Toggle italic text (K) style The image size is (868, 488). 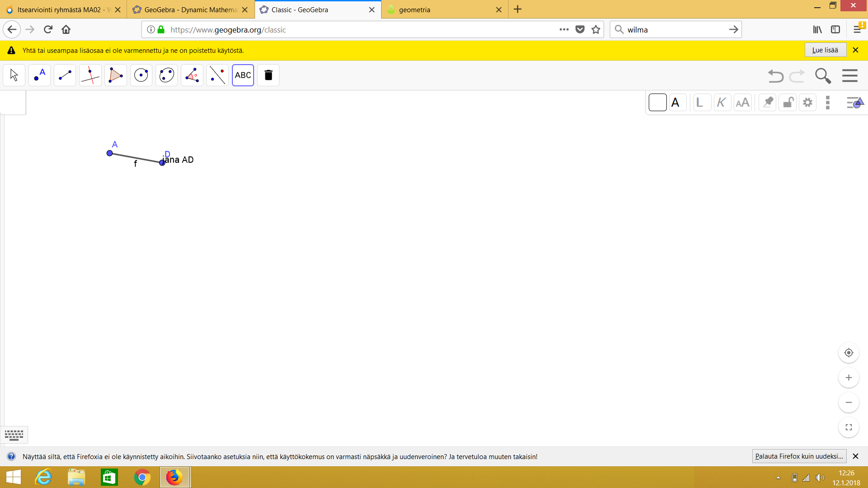pyautogui.click(x=722, y=103)
